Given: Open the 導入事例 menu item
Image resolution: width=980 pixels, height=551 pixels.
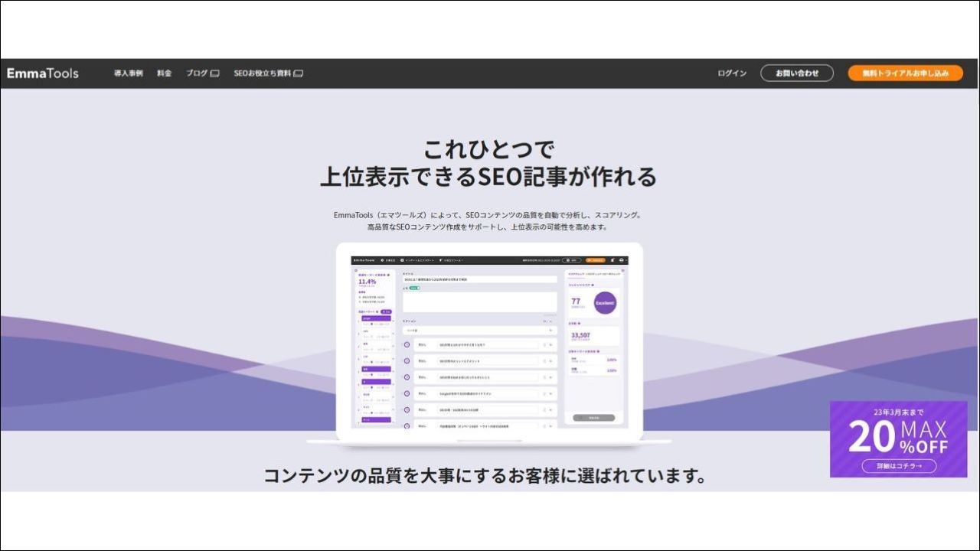Looking at the screenshot, I should (128, 73).
